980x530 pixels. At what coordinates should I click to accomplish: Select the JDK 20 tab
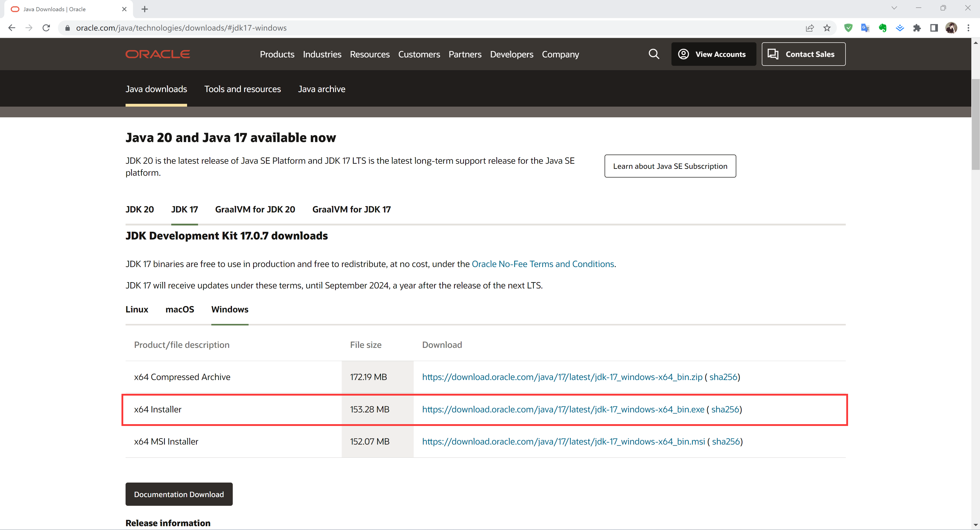tap(140, 209)
